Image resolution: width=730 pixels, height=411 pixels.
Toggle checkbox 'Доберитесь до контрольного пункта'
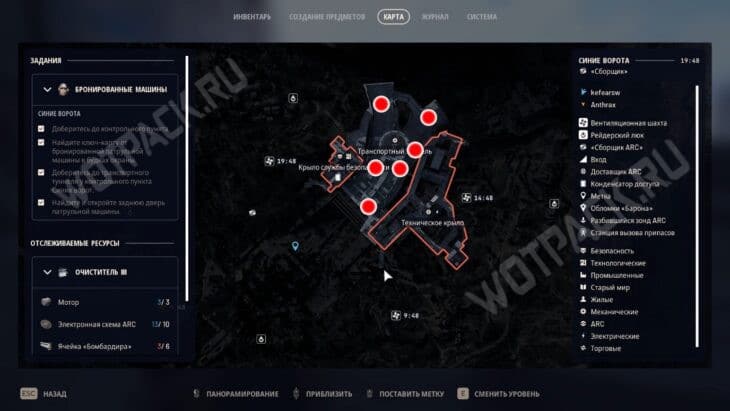41,128
